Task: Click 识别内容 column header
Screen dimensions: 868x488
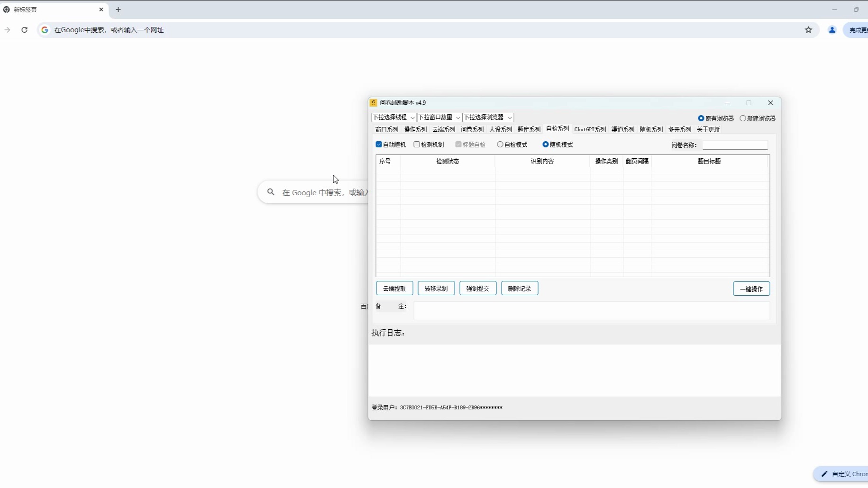Action: coord(542,161)
